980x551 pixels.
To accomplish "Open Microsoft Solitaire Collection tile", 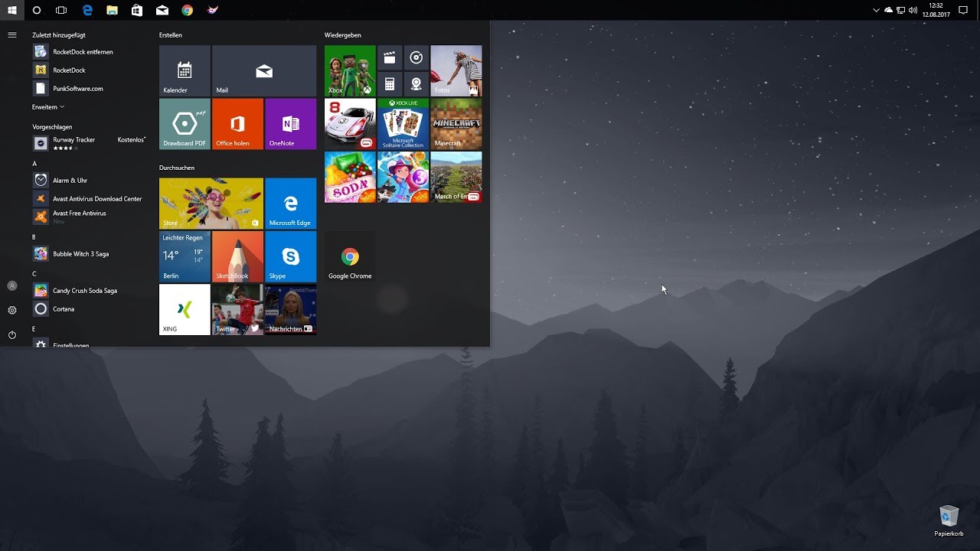I will click(x=403, y=124).
